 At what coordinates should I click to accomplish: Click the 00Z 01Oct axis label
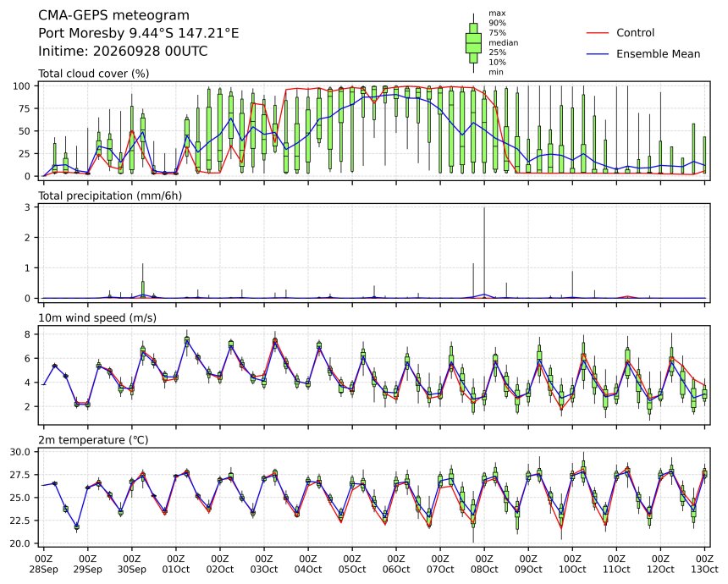click(176, 564)
